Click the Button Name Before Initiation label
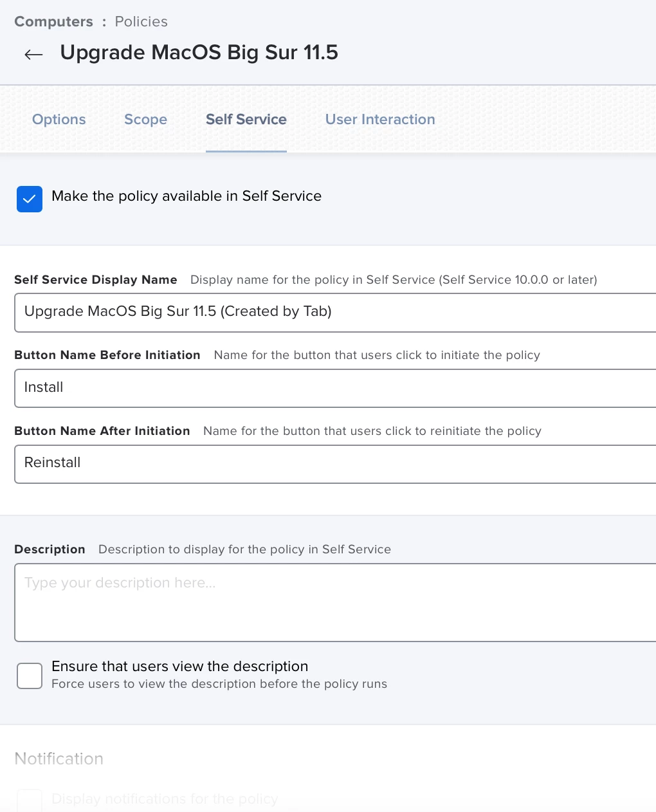 (107, 355)
